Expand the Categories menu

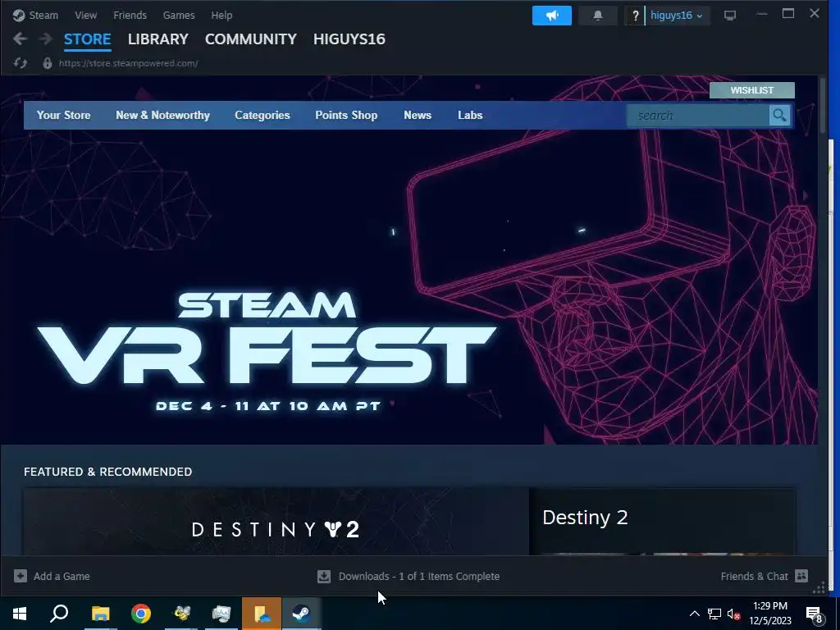click(x=262, y=115)
